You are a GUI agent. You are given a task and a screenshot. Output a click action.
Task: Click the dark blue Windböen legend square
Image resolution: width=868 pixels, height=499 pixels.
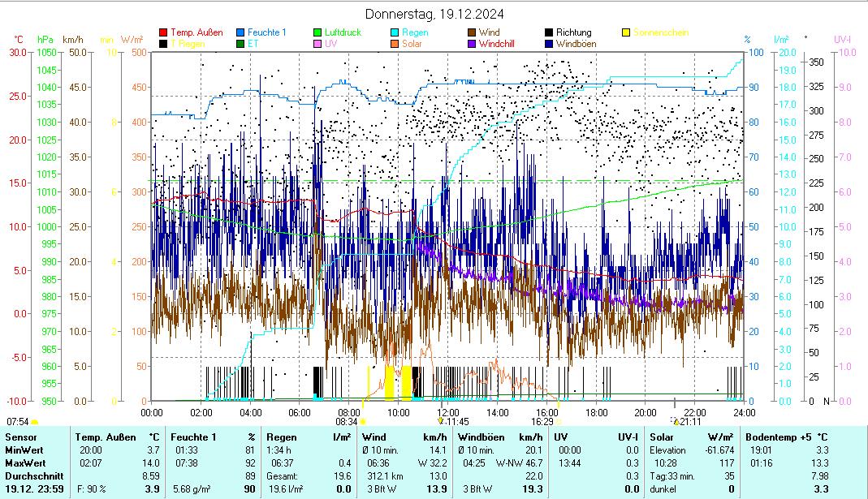point(549,43)
